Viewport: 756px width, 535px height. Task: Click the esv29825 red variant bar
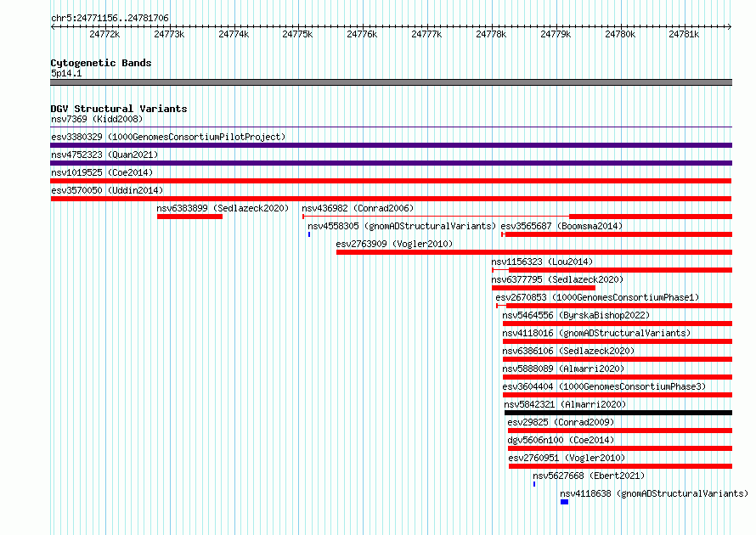click(x=620, y=431)
